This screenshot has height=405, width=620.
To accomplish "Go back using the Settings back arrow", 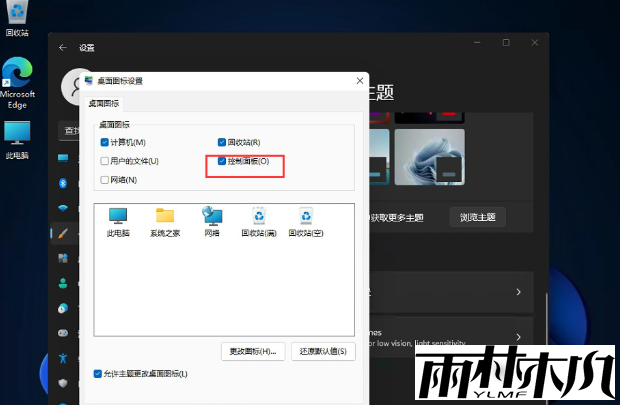I will pyautogui.click(x=63, y=47).
